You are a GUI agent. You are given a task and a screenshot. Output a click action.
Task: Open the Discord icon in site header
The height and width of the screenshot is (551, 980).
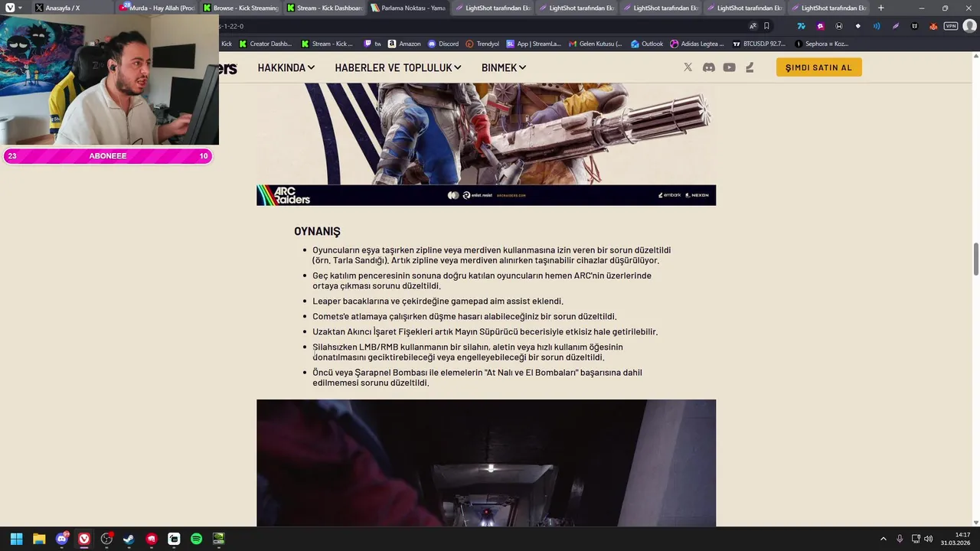709,67
